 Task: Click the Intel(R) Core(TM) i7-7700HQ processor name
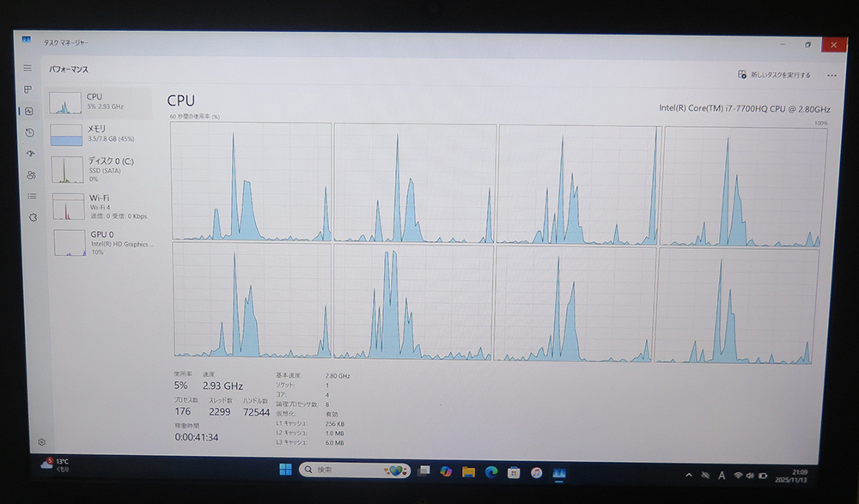[x=745, y=108]
